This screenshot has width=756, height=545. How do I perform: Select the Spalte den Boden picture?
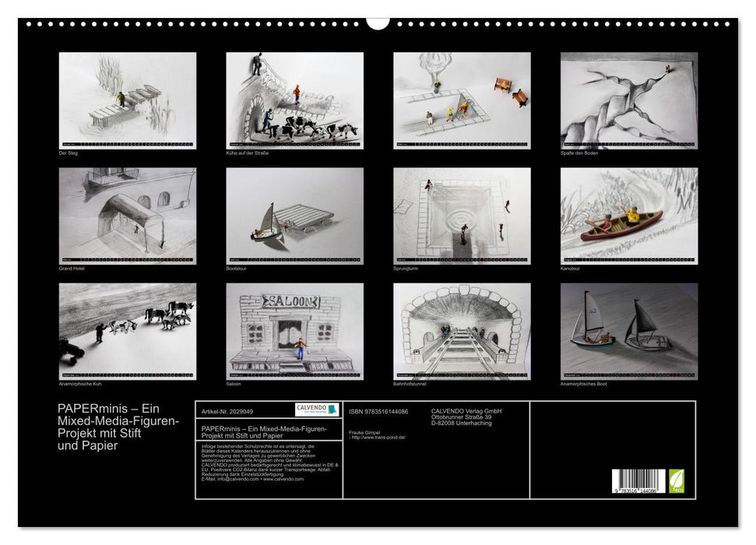(x=629, y=100)
